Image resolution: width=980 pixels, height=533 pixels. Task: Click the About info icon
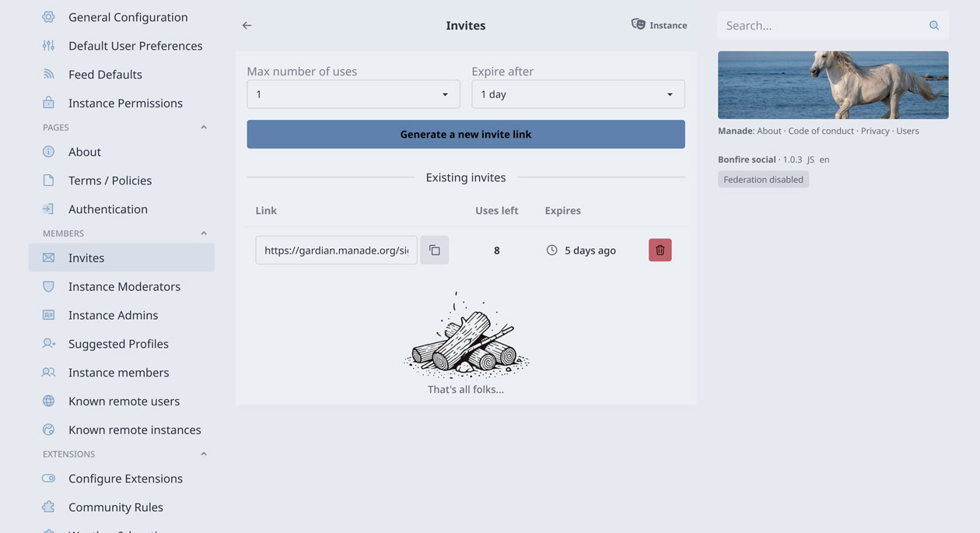pos(48,152)
